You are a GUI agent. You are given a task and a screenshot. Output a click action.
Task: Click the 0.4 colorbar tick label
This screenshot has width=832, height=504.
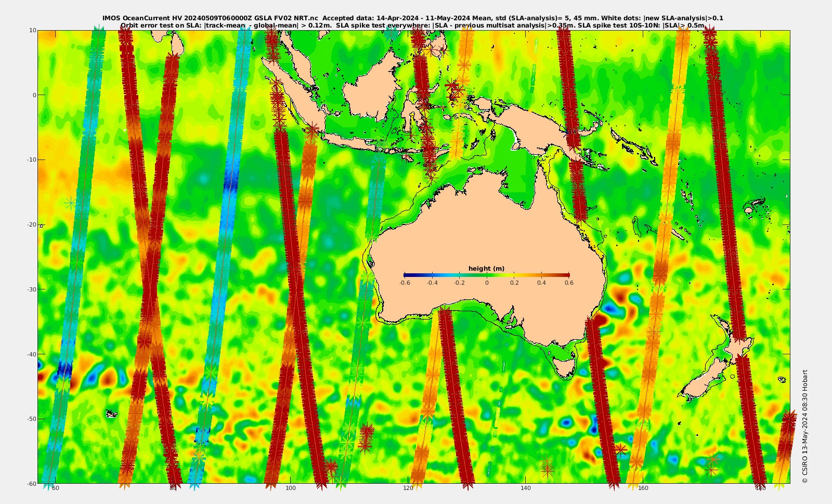tap(541, 283)
